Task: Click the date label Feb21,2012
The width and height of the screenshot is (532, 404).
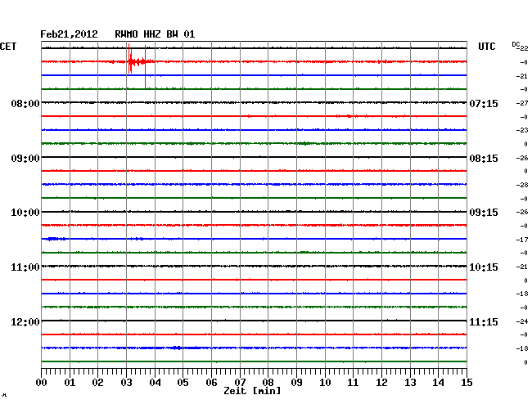Action: (x=69, y=34)
